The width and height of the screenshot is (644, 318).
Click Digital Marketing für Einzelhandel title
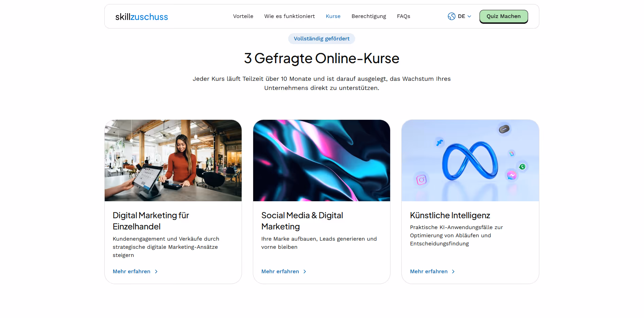[151, 221]
